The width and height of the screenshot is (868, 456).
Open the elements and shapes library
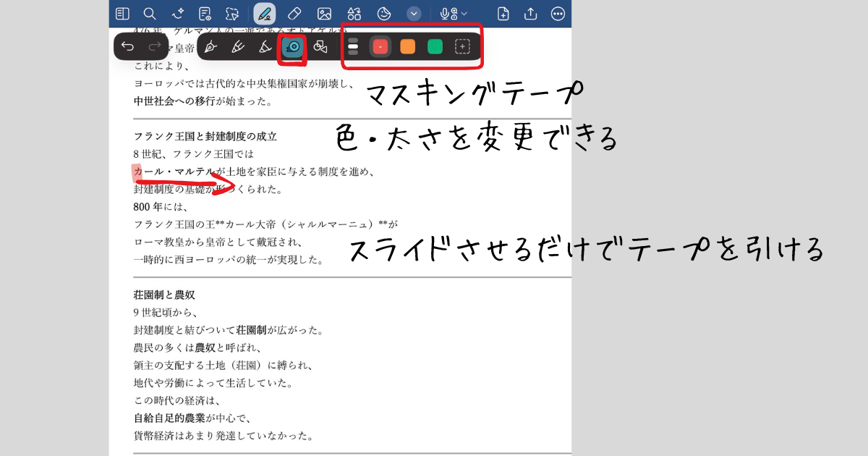[354, 14]
